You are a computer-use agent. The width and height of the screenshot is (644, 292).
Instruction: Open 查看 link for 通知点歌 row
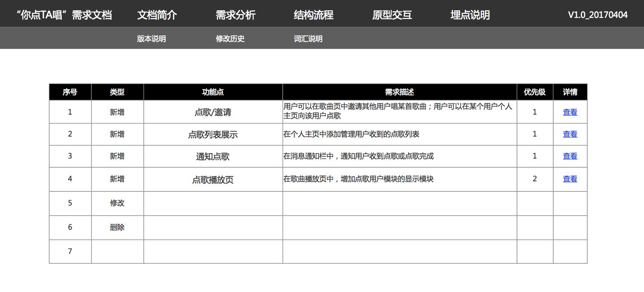point(570,156)
